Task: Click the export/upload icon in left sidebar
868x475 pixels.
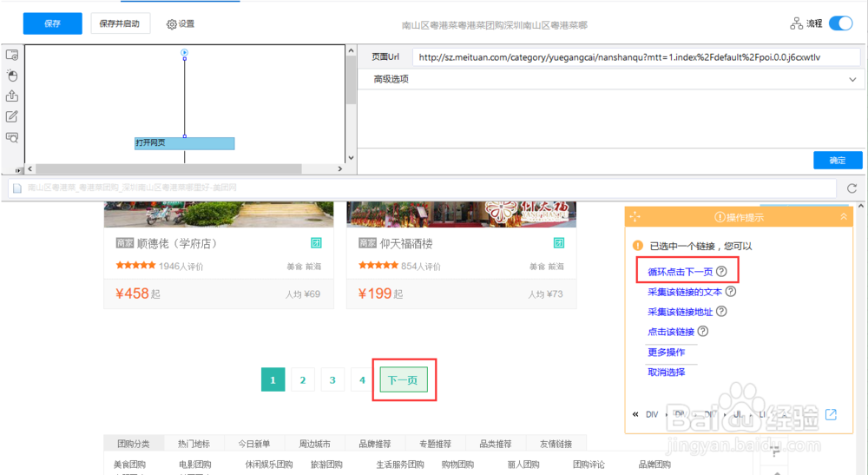Action: 12,96
